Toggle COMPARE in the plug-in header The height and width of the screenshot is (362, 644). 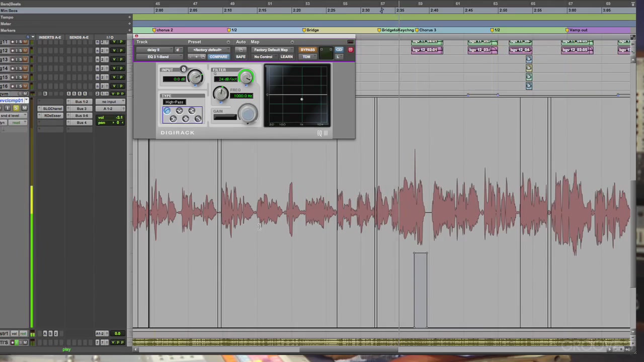(x=218, y=57)
